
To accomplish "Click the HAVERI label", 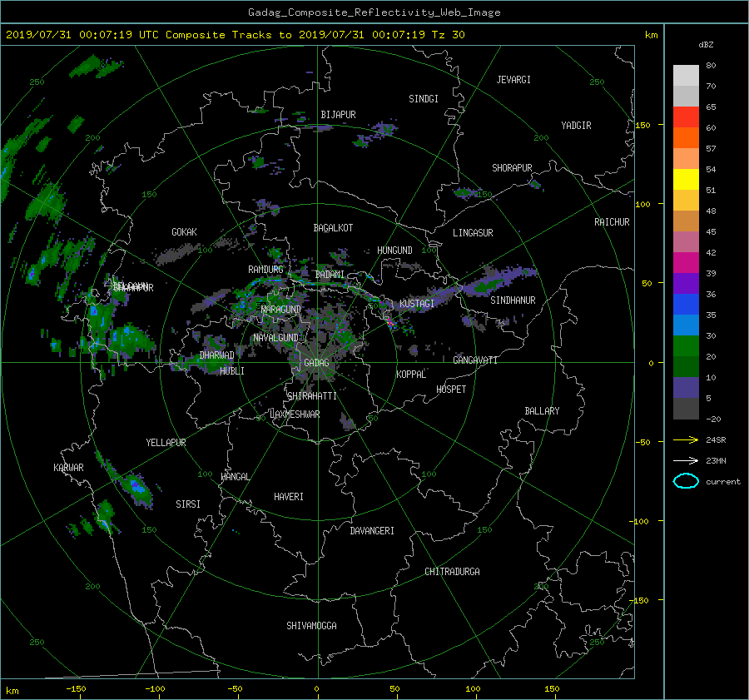I will [x=289, y=497].
